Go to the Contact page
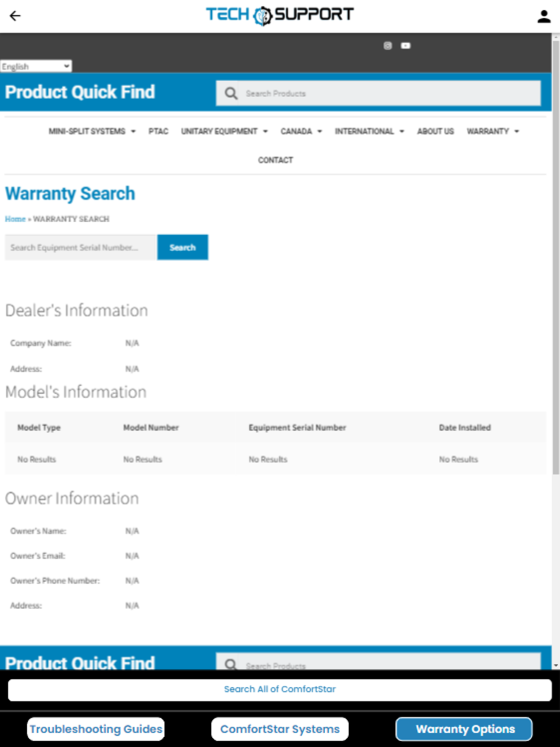Screen dimensions: 560x747 [275, 160]
